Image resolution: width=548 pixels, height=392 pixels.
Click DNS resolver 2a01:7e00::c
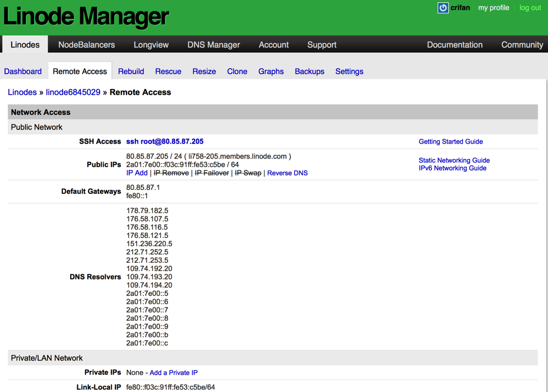point(147,343)
